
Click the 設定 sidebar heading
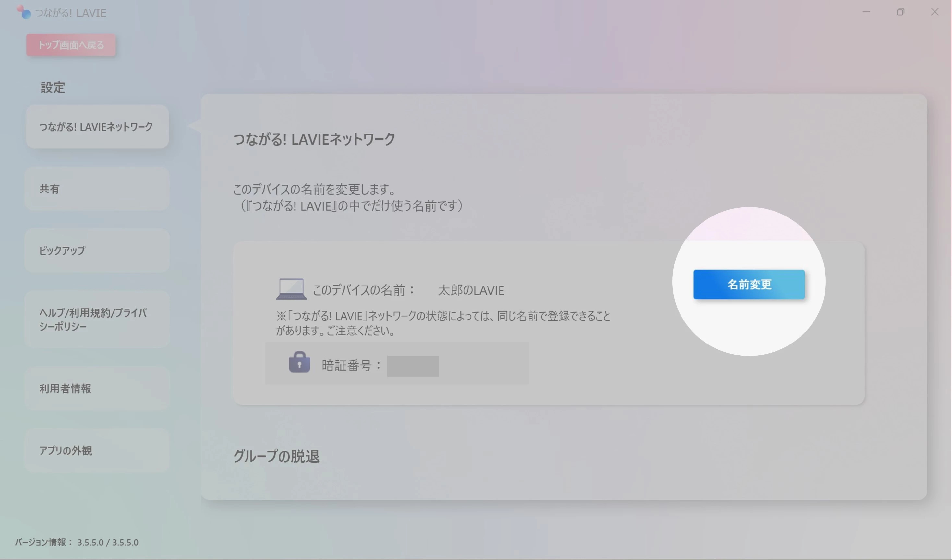point(53,87)
